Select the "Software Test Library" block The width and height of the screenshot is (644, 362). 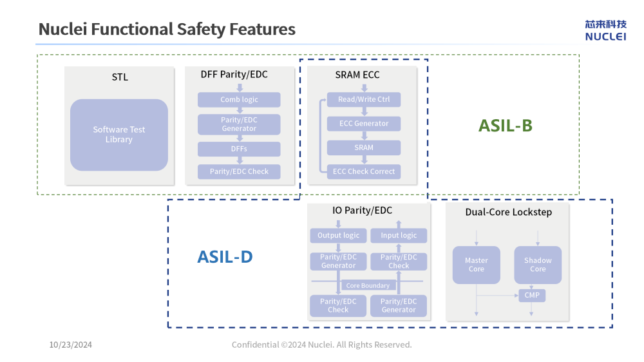point(119,135)
